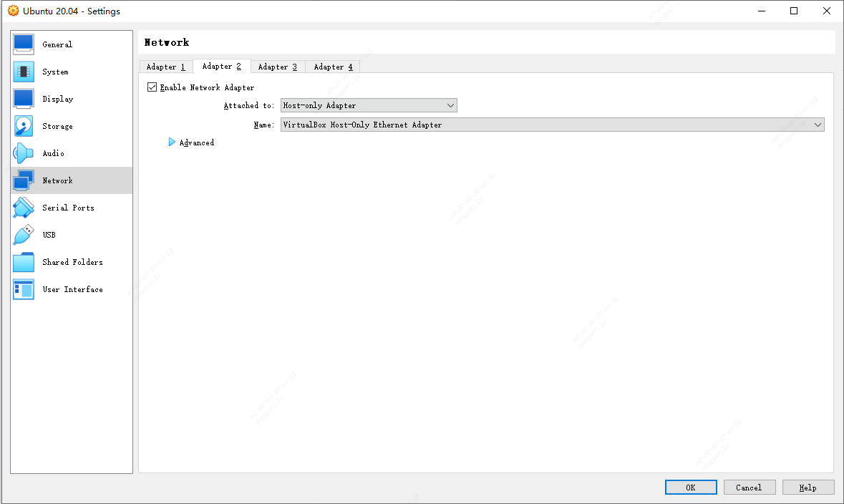Select the USB label in sidebar

click(49, 235)
